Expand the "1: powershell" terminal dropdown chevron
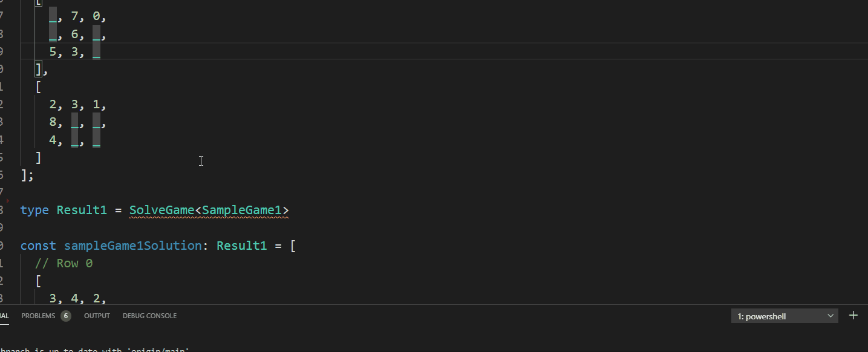 [x=831, y=315]
